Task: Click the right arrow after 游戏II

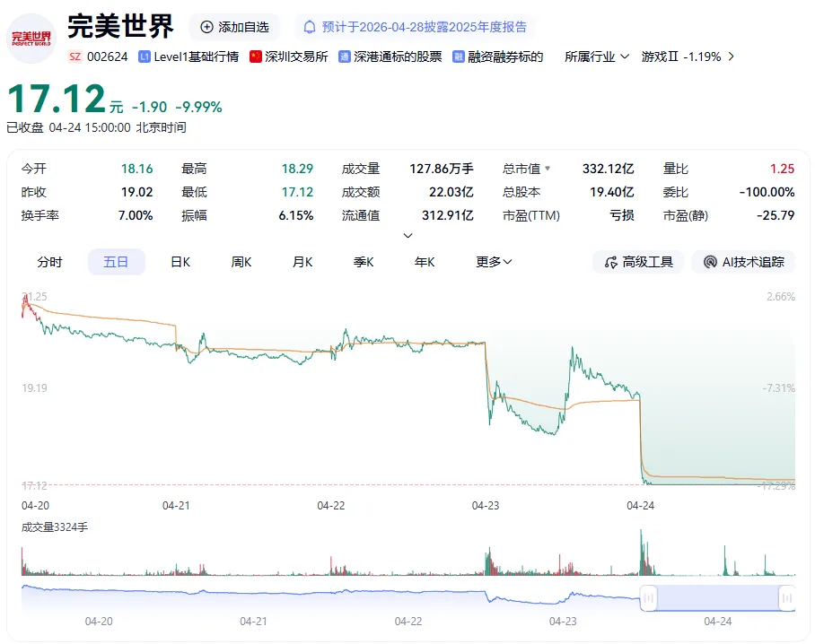Action: (x=732, y=57)
